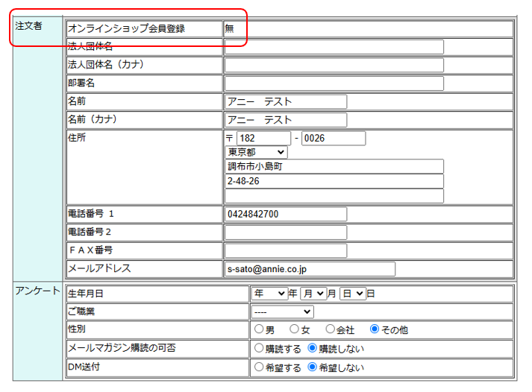Select the 女 gender radio button
This screenshot has width=532, height=392.
pyautogui.click(x=295, y=329)
